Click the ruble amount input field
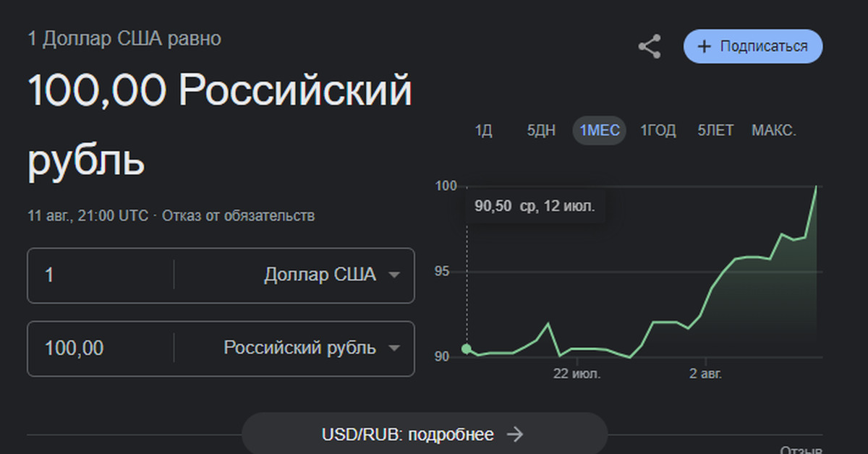The image size is (868, 454). click(x=100, y=348)
